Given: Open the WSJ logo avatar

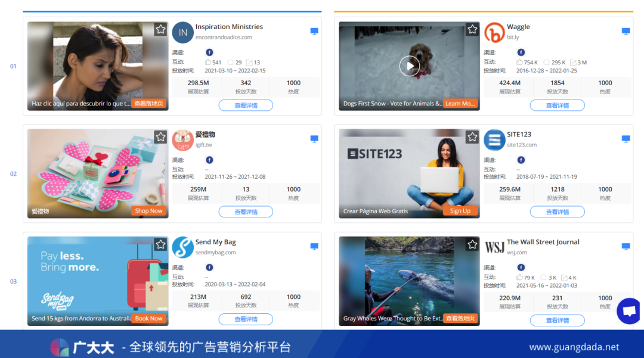Looking at the screenshot, I should [494, 247].
